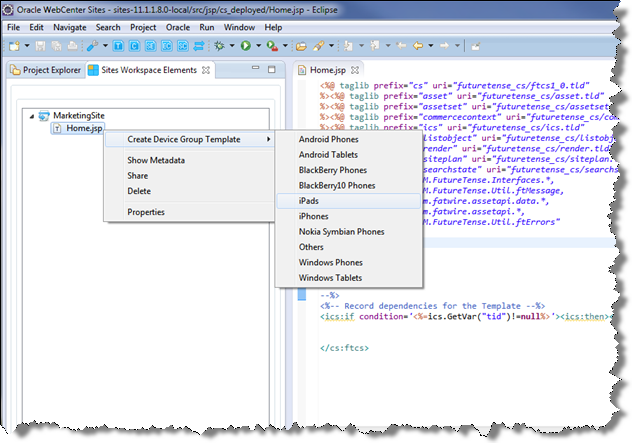The width and height of the screenshot is (632, 443).
Task: Click the blue 'T' Template icon
Action: point(118,46)
